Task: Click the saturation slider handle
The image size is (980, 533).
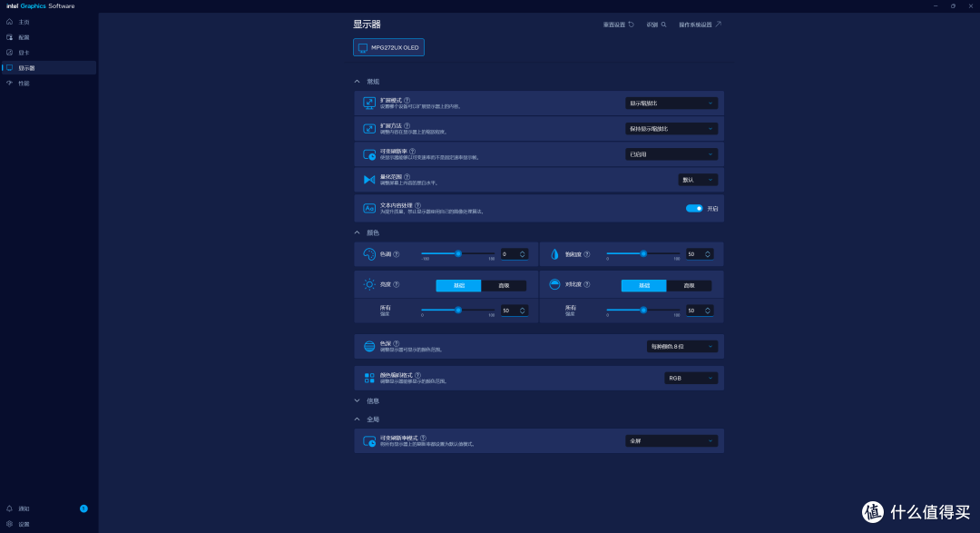Action: point(643,254)
